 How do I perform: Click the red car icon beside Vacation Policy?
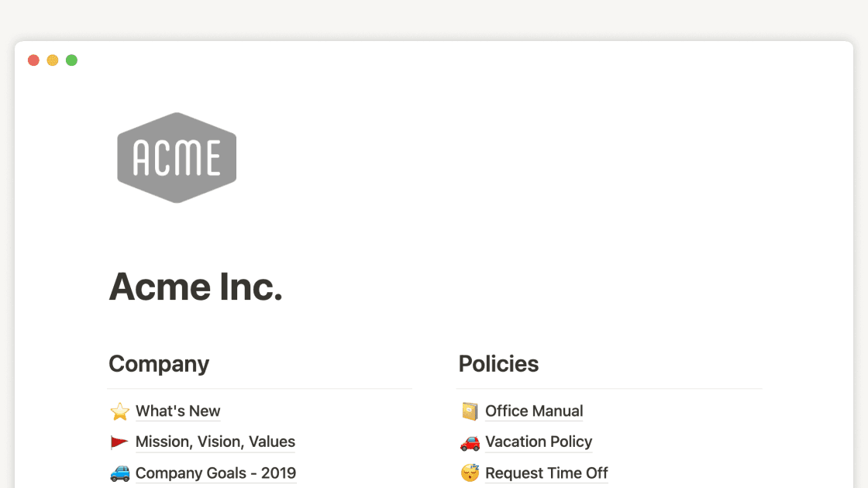point(470,442)
